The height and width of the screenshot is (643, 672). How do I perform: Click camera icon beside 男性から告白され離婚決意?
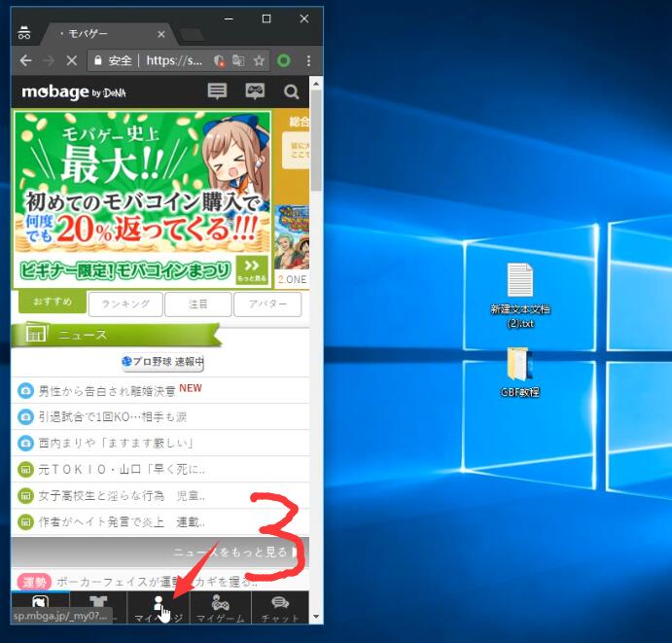pyautogui.click(x=25, y=391)
